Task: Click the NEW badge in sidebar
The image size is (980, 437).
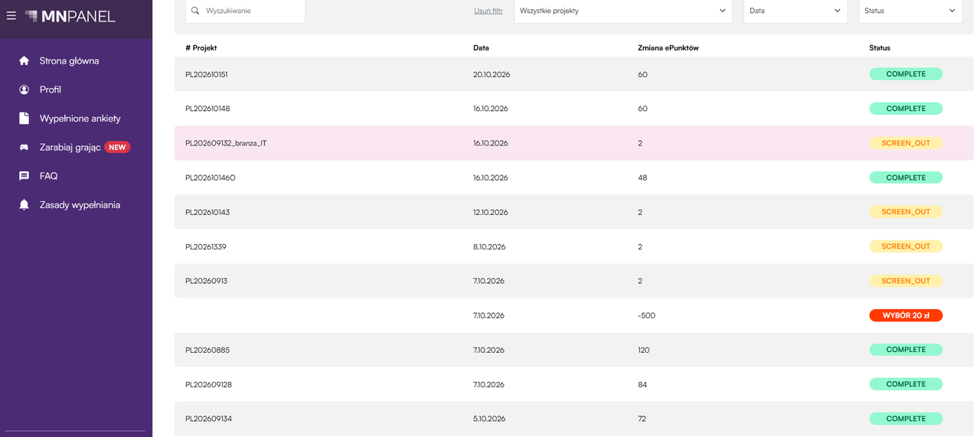Action: (117, 147)
